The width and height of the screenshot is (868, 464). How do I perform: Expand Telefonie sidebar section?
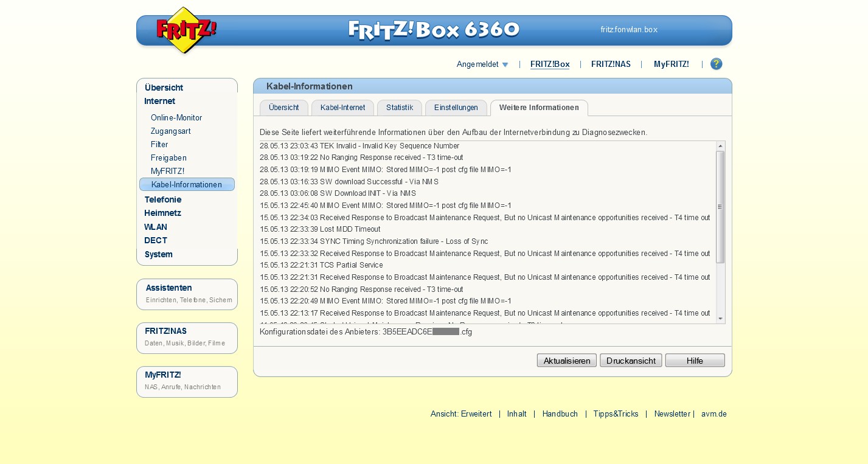[x=163, y=199]
